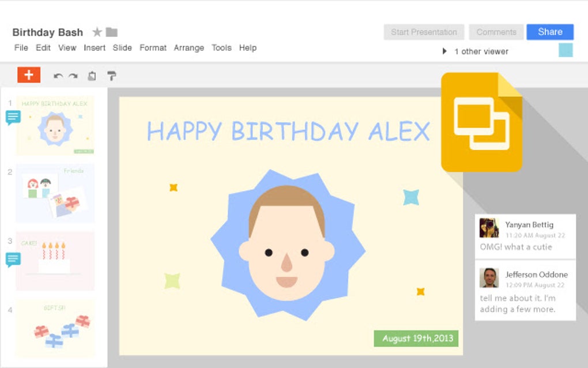Open the comment bubble on slide 1
The image size is (588, 368).
pos(13,118)
